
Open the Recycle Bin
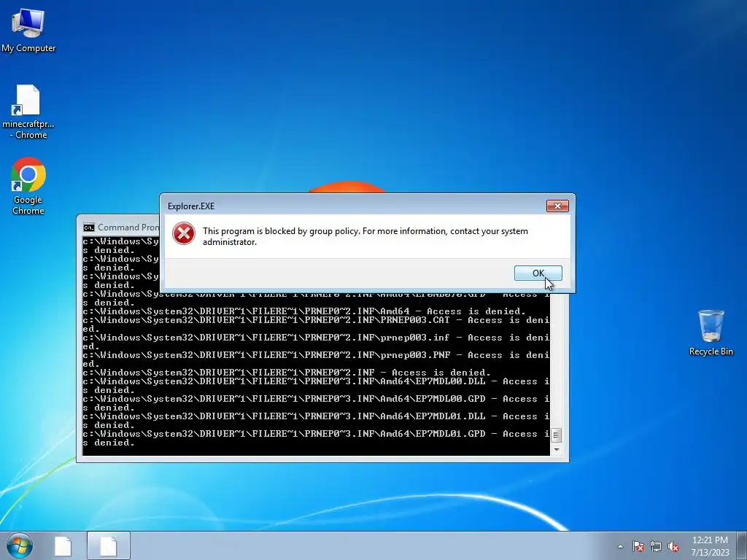pos(711,332)
